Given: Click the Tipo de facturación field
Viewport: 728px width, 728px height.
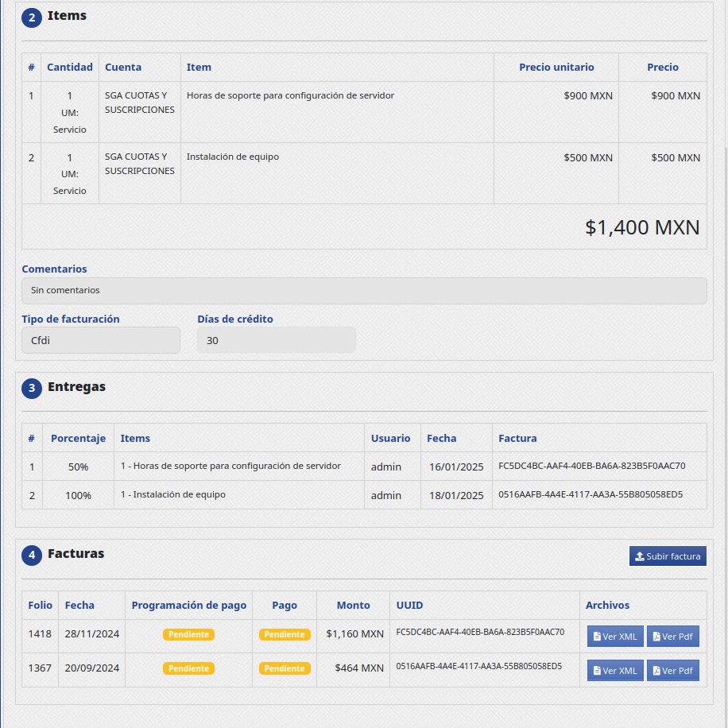Looking at the screenshot, I should tap(101, 340).
